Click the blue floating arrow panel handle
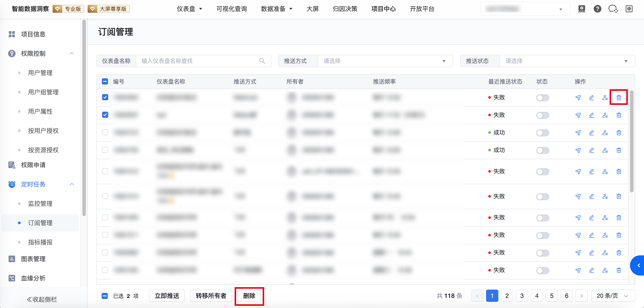The height and width of the screenshot is (308, 644). (638, 265)
